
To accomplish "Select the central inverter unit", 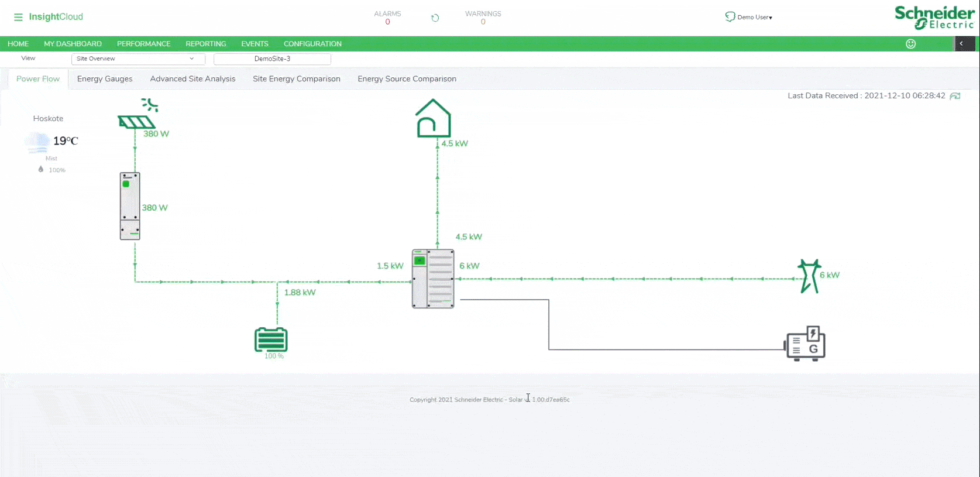I will (433, 279).
